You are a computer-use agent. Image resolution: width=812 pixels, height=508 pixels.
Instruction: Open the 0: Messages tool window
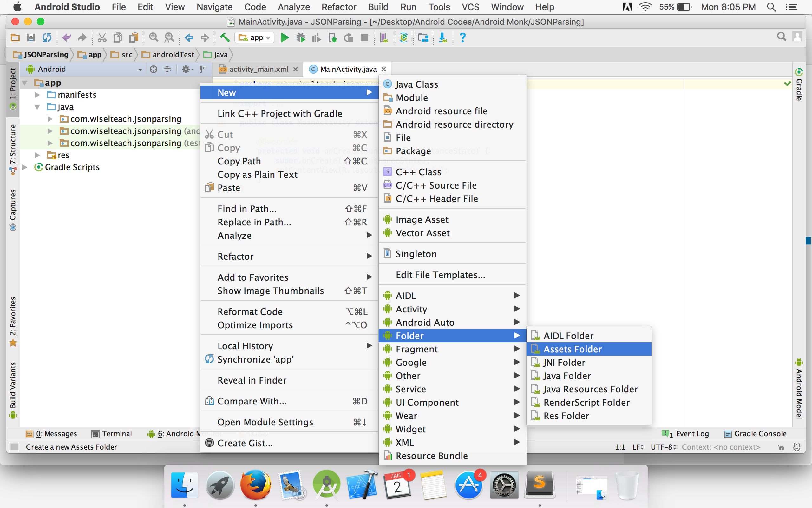52,434
